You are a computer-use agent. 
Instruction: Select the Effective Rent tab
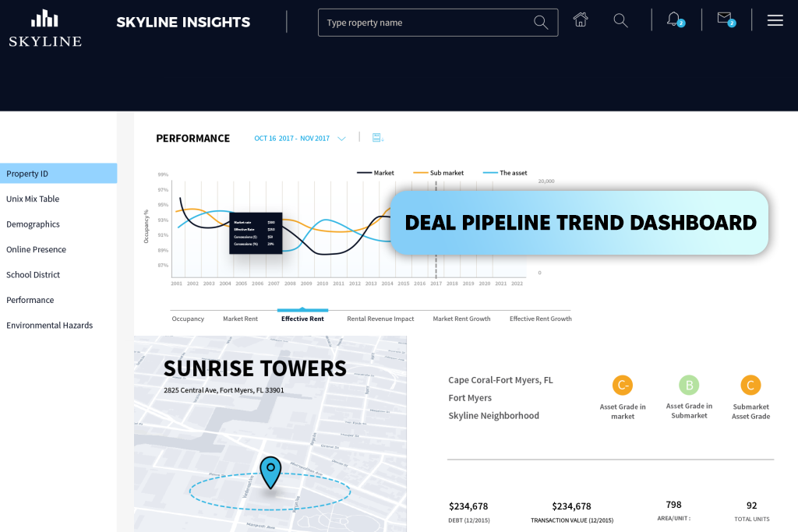coord(302,319)
